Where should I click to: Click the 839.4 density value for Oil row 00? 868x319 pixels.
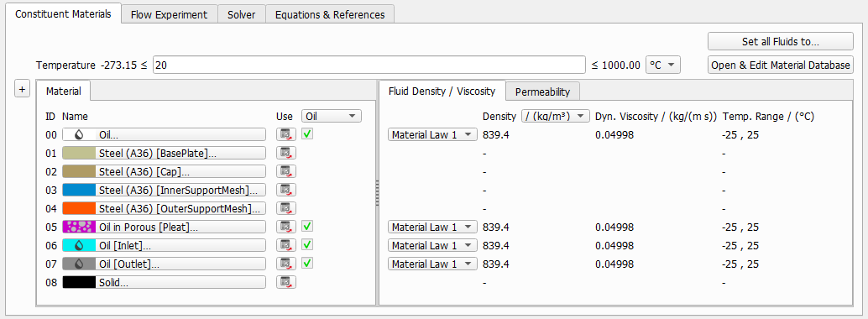tap(496, 134)
